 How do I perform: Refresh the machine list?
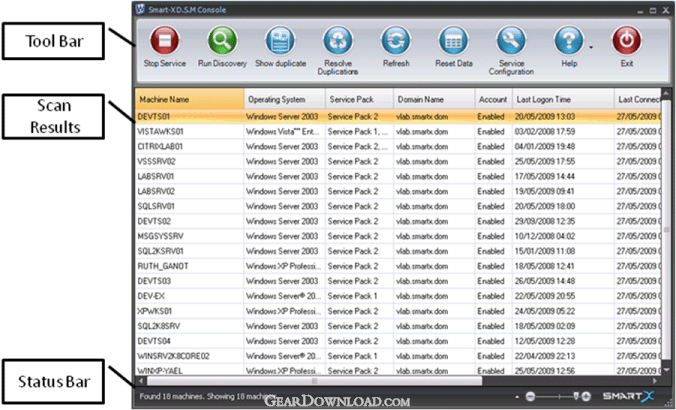[x=396, y=40]
